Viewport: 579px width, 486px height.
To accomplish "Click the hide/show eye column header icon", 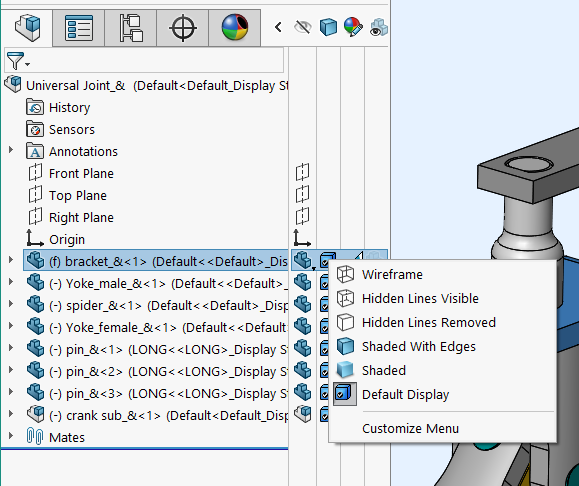I will [x=303, y=27].
